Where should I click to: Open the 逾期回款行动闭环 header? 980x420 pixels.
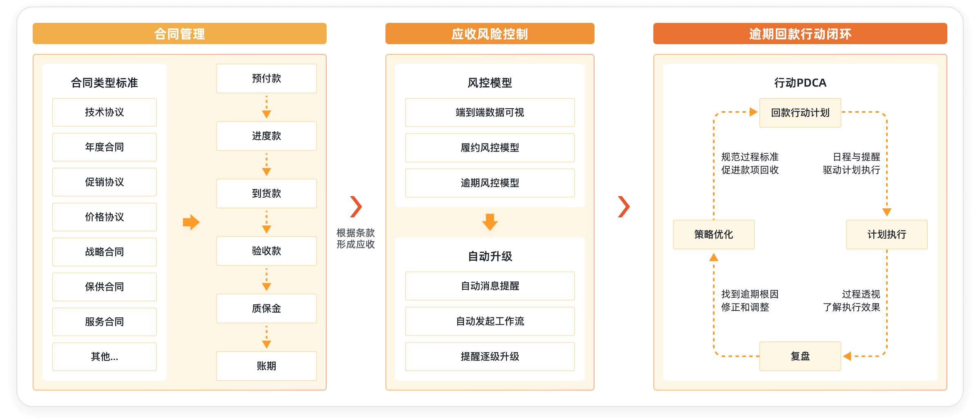click(800, 34)
